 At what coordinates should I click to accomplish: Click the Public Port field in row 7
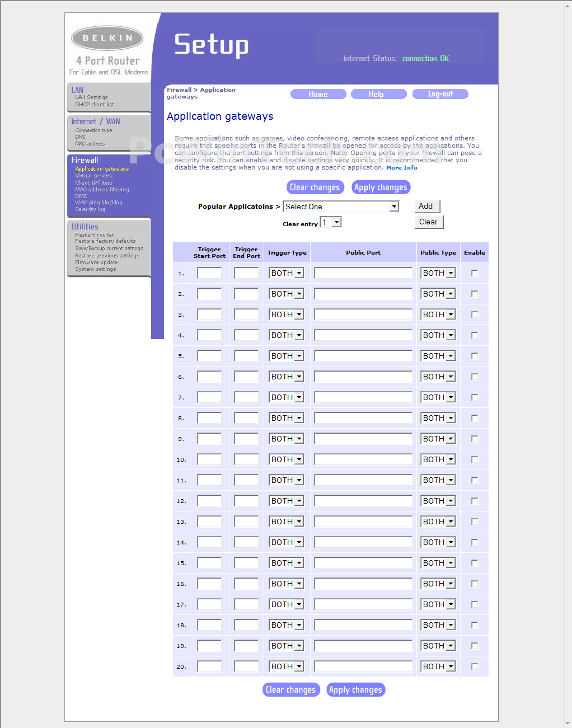point(363,397)
